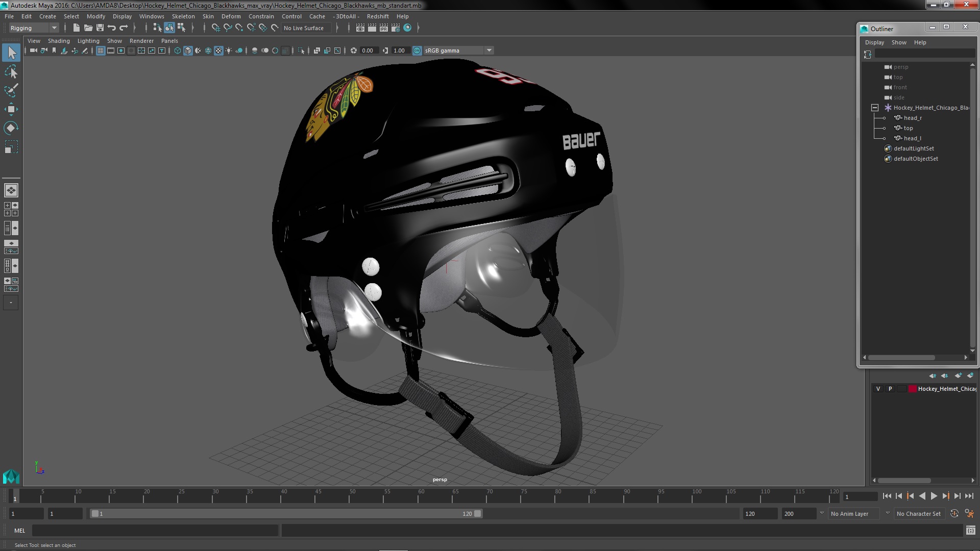
Task: Select by object type mode
Action: [x=169, y=28]
